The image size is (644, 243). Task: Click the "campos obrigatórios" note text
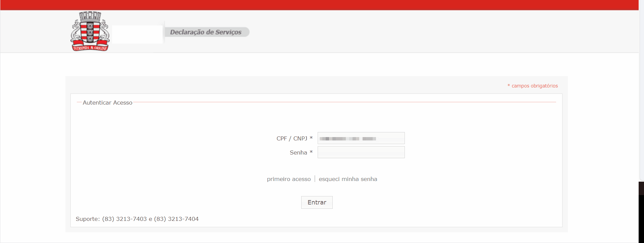[535, 86]
